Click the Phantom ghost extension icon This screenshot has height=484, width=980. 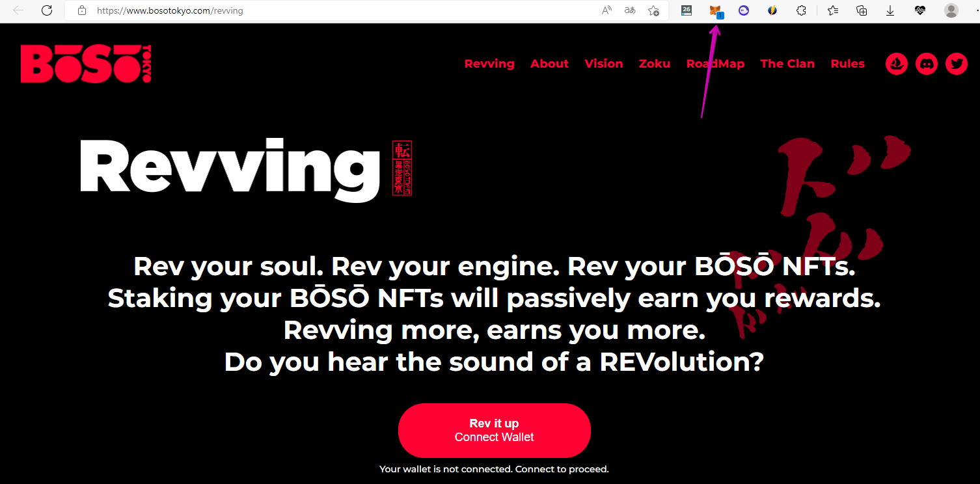click(744, 10)
